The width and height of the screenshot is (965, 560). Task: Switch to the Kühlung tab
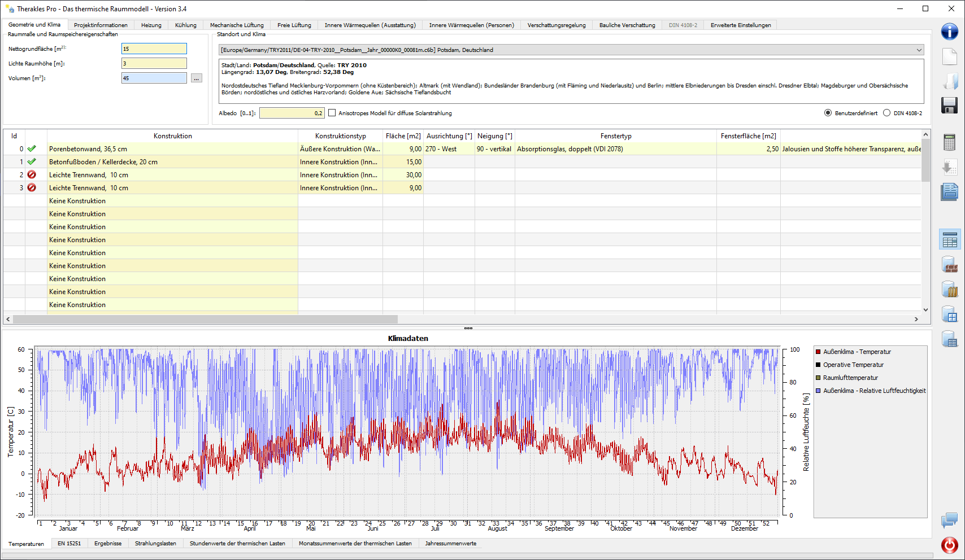pos(185,25)
